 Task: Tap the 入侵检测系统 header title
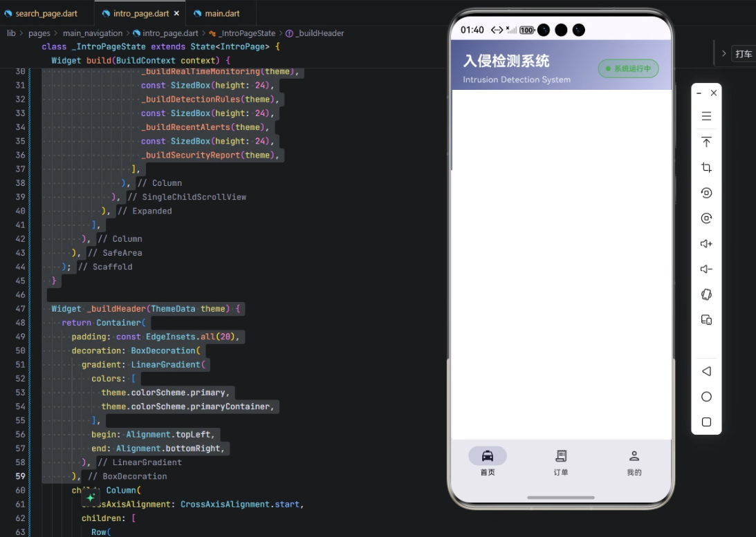point(506,62)
